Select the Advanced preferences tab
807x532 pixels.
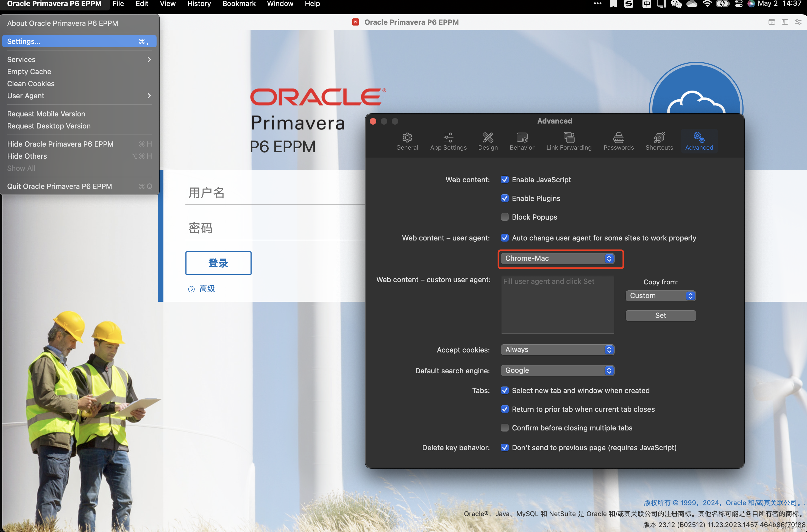(699, 141)
